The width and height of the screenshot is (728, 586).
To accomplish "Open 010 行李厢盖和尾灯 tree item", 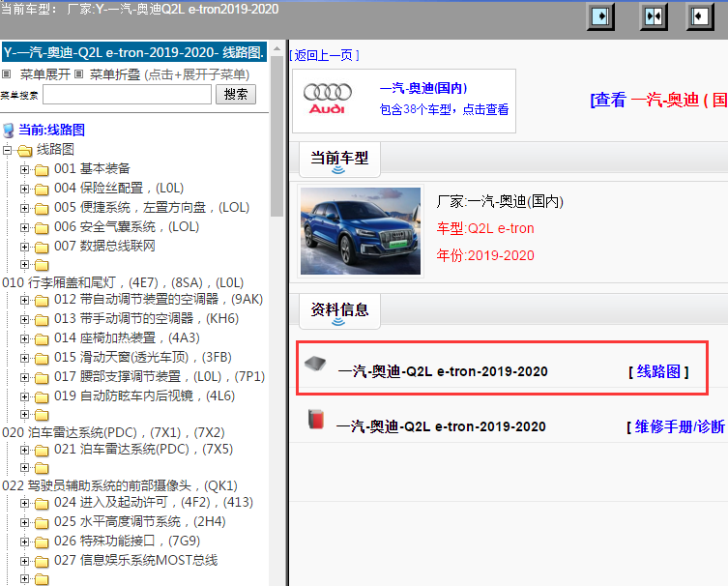I will pos(123,282).
